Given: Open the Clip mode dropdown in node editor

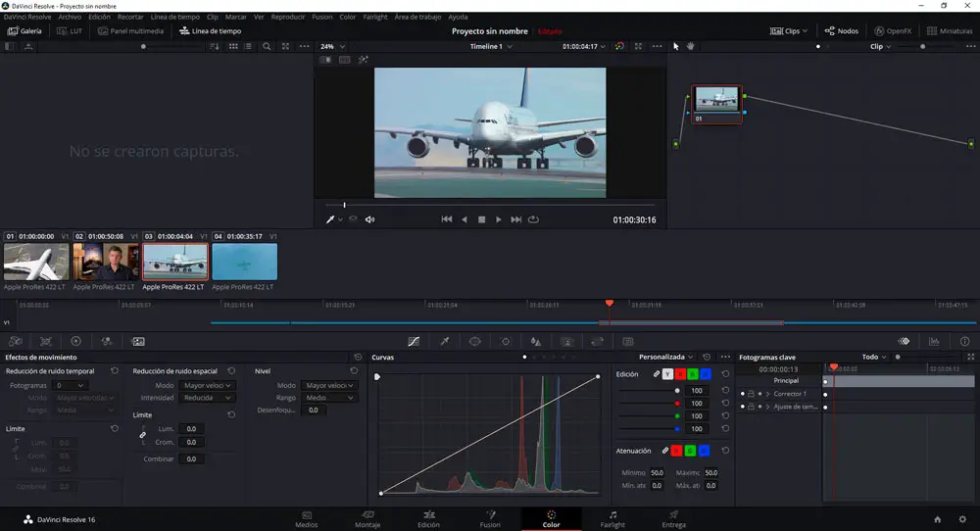Looking at the screenshot, I should [880, 46].
